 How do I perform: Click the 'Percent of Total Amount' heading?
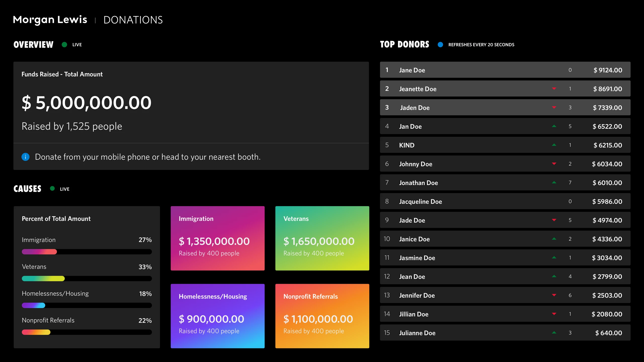point(56,219)
